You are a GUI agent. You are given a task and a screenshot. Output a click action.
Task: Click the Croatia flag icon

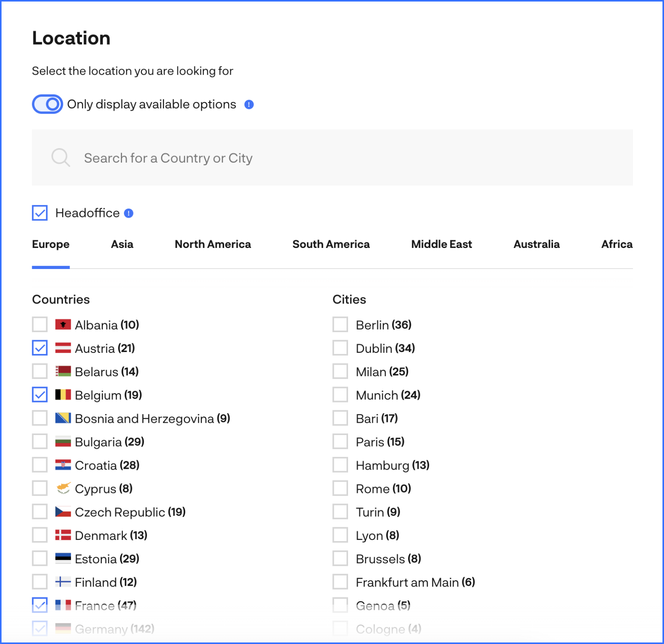(63, 465)
